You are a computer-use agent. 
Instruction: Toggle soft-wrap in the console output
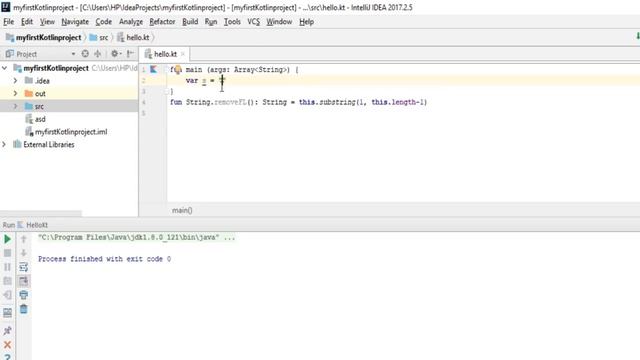[24, 267]
